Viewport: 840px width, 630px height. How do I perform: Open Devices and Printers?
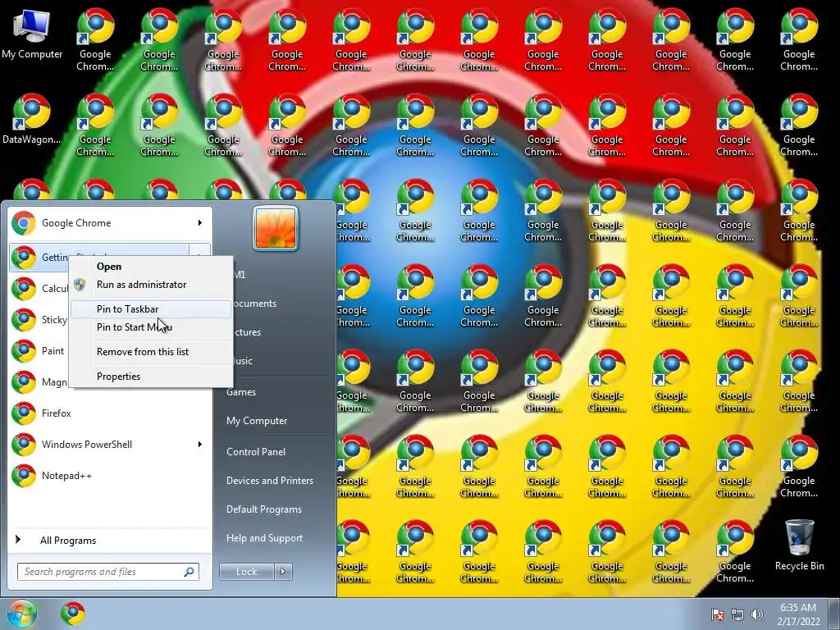(269, 481)
